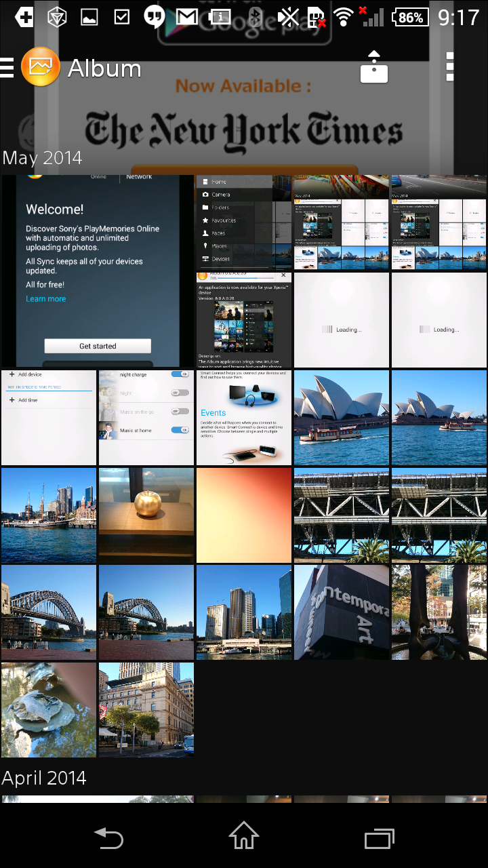Open the right Sydney Opera House photo
488x868 pixels.
click(439, 418)
